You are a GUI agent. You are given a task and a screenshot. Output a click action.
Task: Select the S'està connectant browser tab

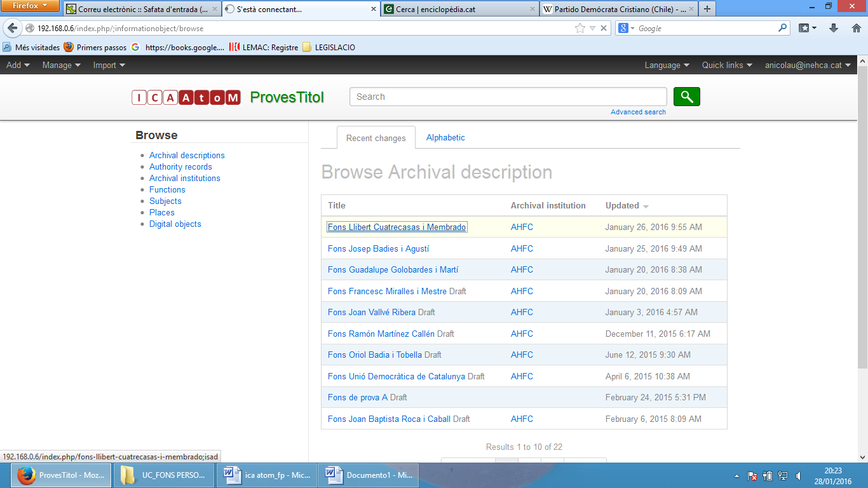click(x=301, y=10)
